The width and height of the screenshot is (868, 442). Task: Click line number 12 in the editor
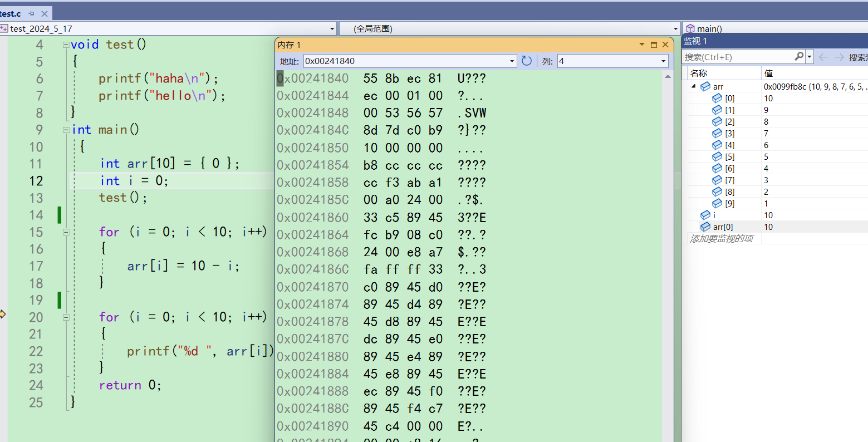point(36,181)
